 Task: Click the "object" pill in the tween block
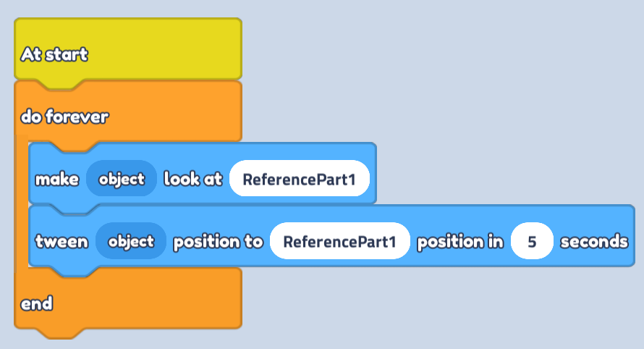point(131,241)
